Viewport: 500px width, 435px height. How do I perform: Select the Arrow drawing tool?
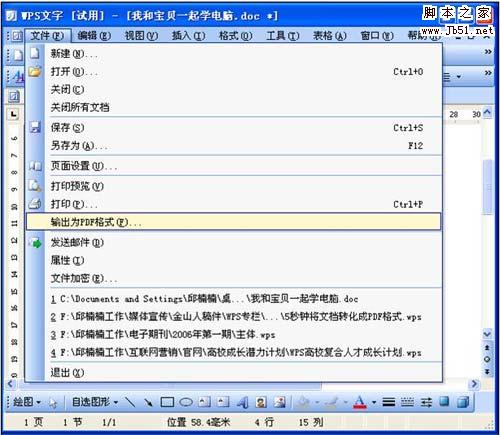148,402
